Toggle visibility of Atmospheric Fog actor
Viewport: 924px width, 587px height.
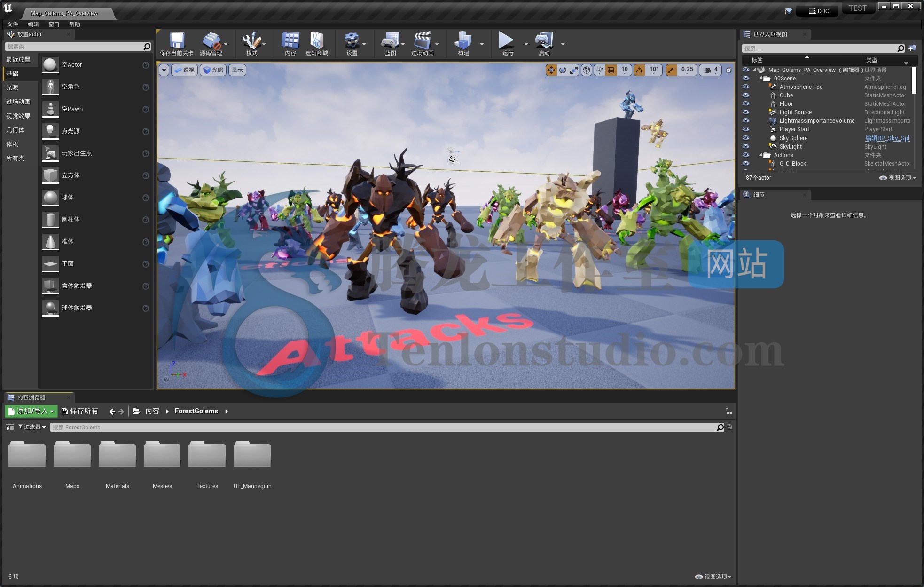746,87
